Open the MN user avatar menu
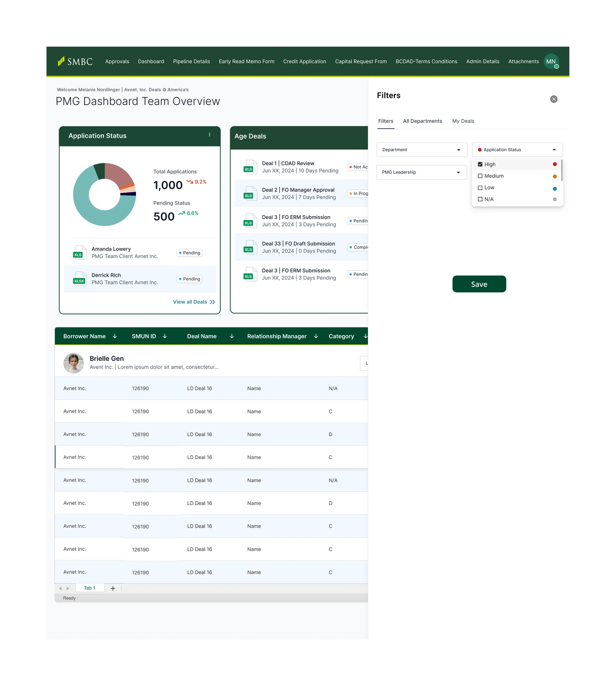This screenshot has width=616, height=686. point(551,61)
